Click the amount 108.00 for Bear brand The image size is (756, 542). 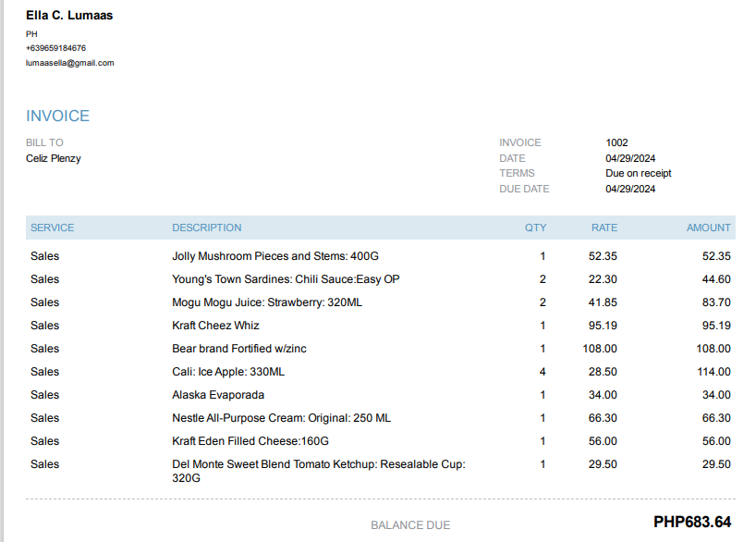pos(713,349)
